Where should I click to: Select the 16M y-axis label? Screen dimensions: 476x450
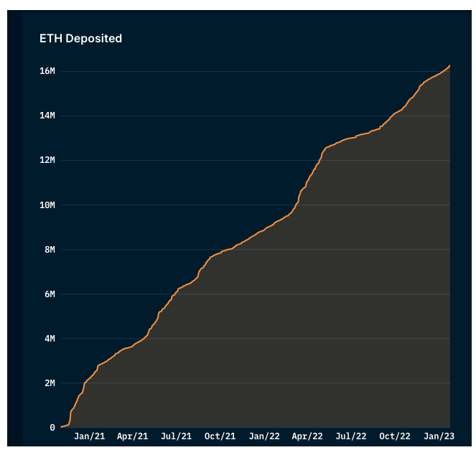(x=47, y=71)
